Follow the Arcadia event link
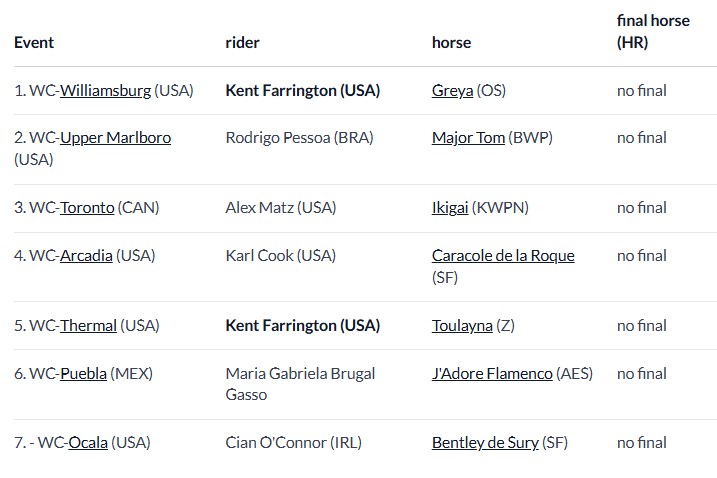This screenshot has height=478, width=717. point(86,255)
